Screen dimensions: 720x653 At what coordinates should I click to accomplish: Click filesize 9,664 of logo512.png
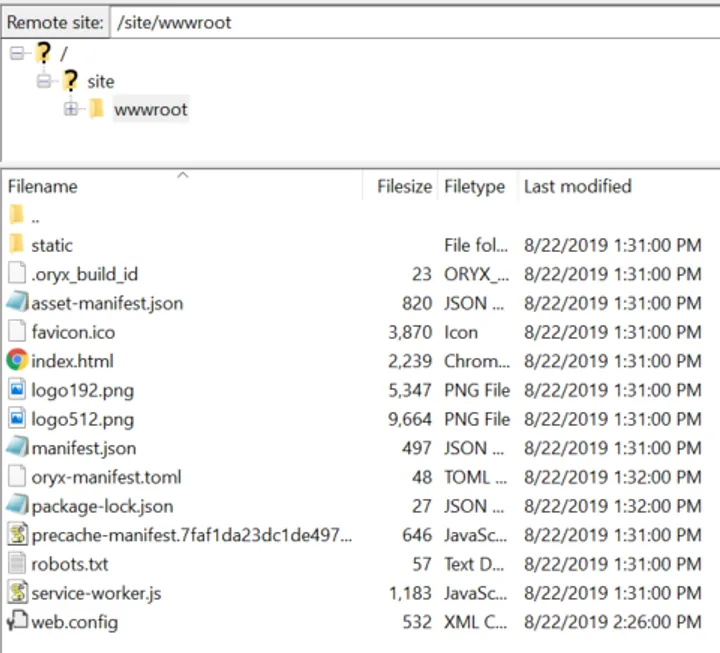point(410,419)
